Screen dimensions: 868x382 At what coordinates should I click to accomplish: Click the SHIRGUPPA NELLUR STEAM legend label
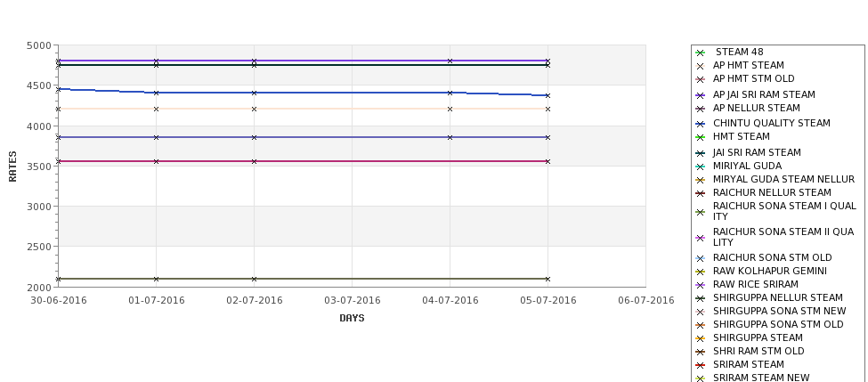coord(778,297)
